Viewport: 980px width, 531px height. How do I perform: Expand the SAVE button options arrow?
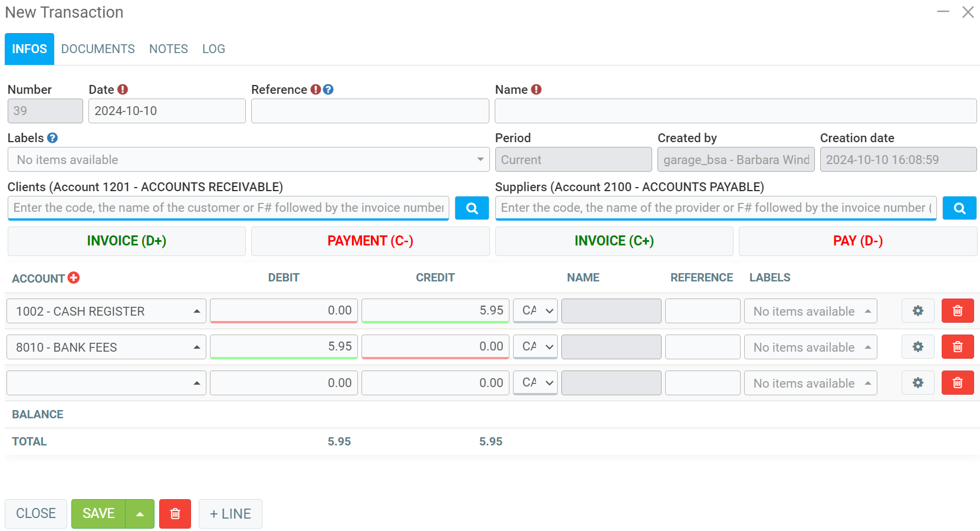click(140, 514)
